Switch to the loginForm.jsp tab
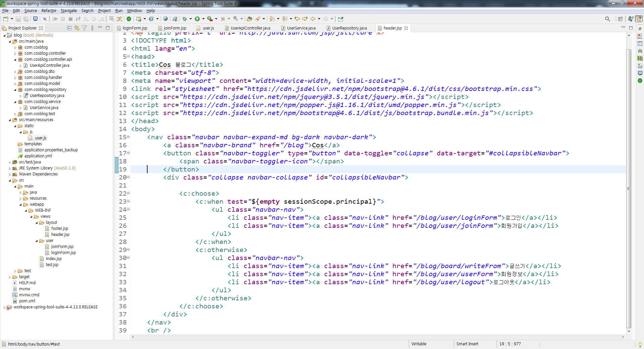Viewport: 644px width, 349px height. pyautogui.click(x=135, y=28)
